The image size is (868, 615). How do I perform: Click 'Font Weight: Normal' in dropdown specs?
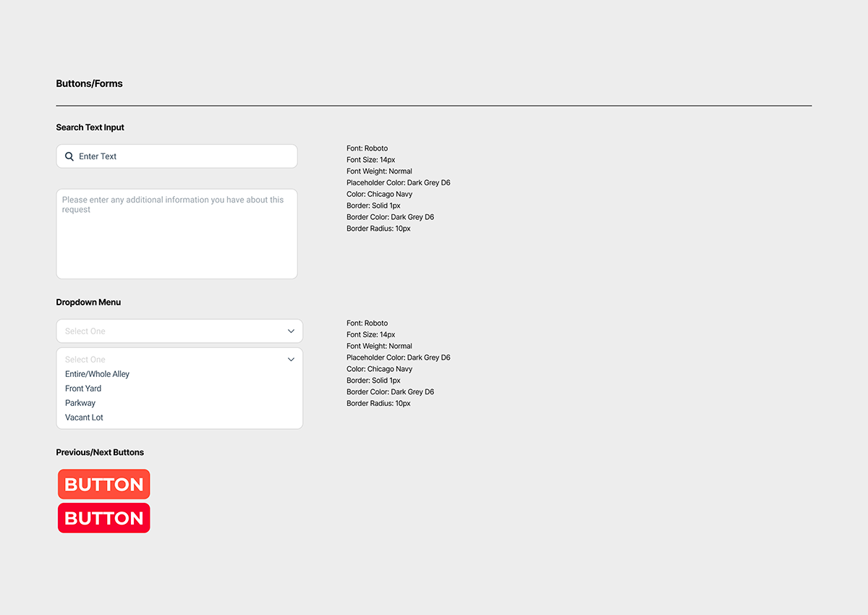coord(380,346)
